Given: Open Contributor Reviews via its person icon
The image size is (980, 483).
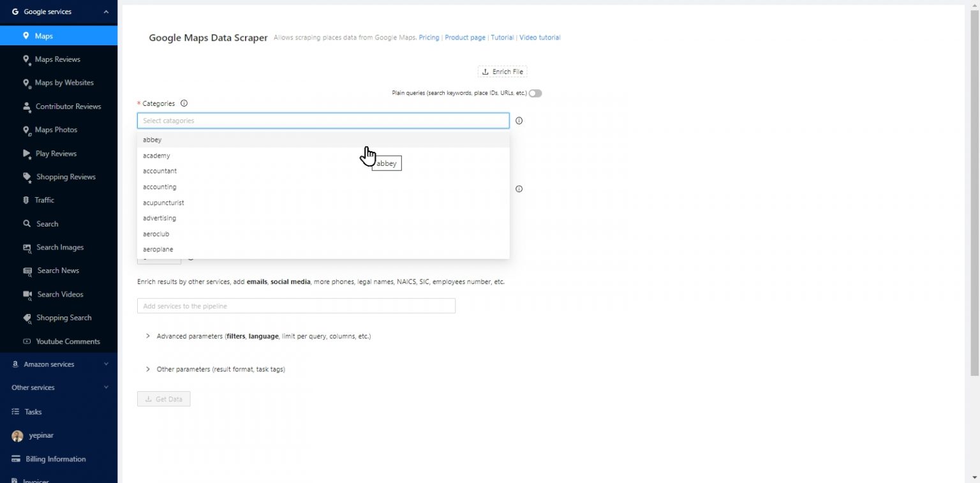Looking at the screenshot, I should tap(27, 107).
